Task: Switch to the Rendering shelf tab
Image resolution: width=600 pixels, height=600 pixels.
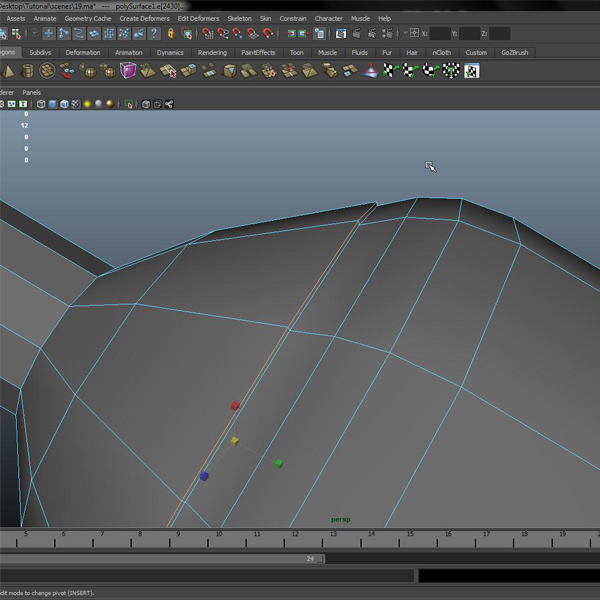Action: coord(212,53)
